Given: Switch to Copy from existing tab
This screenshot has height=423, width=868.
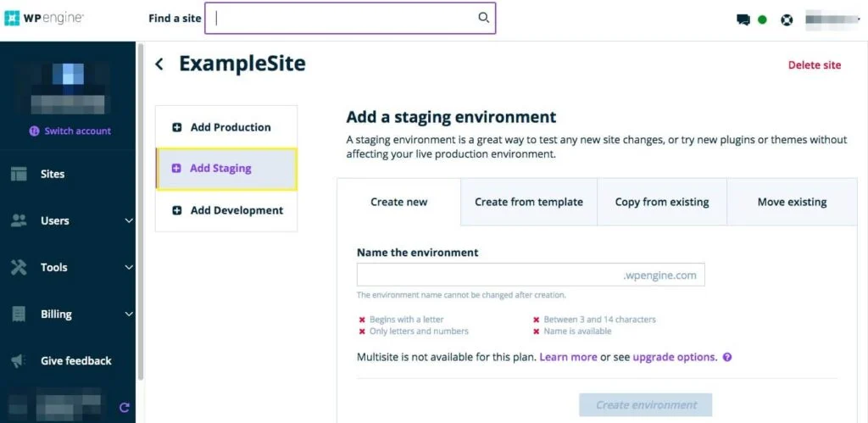Looking at the screenshot, I should coord(662,202).
